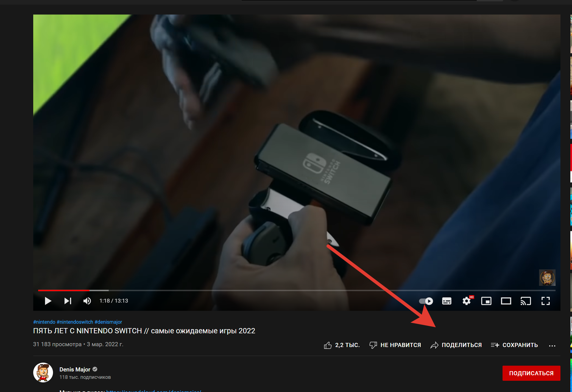Mute the video volume speaker icon
The width and height of the screenshot is (572, 392).
point(87,301)
